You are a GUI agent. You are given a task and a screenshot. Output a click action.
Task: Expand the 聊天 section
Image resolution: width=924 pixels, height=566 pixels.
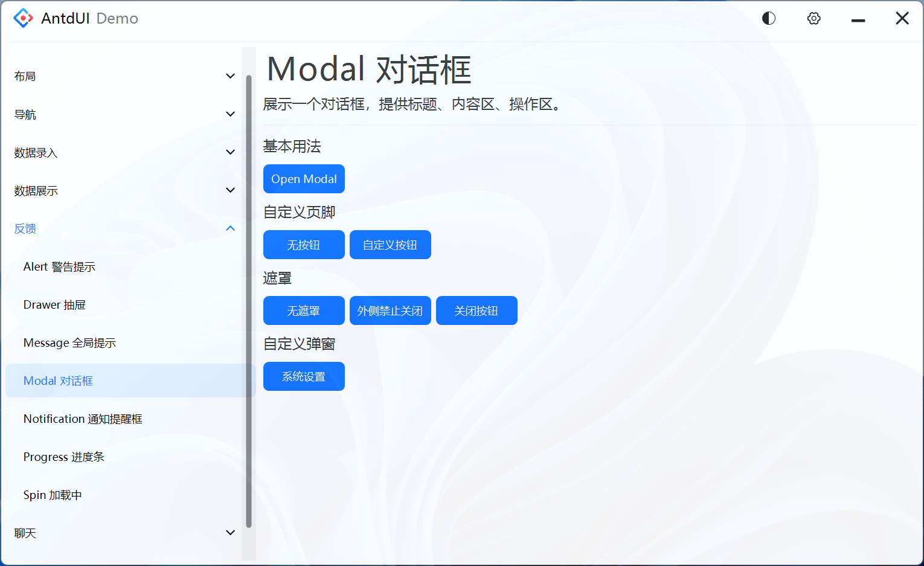click(121, 533)
